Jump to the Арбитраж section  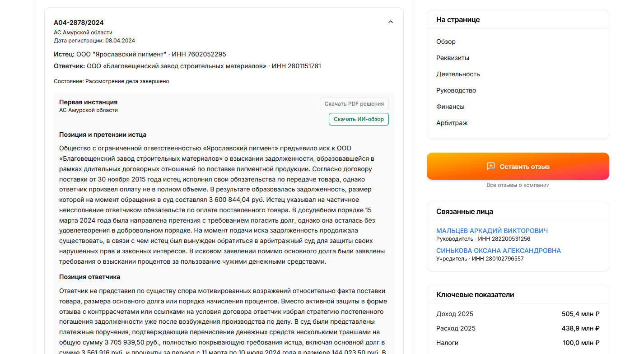coord(452,123)
